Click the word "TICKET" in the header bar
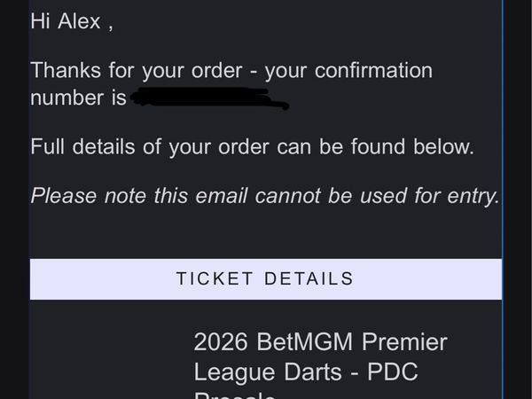Screen dimensions: 532x399 (x=213, y=278)
